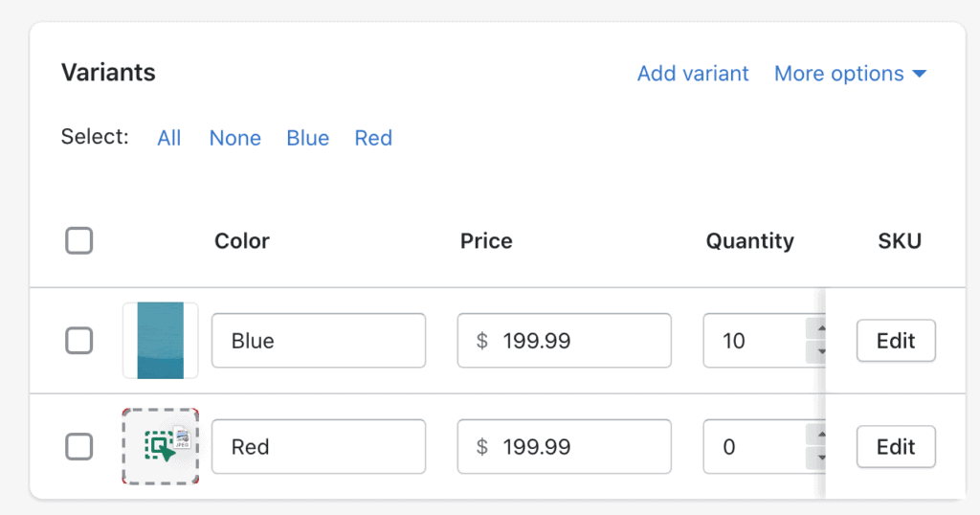Select Blue variants via filter link
The height and width of the screenshot is (515, 980).
[307, 138]
